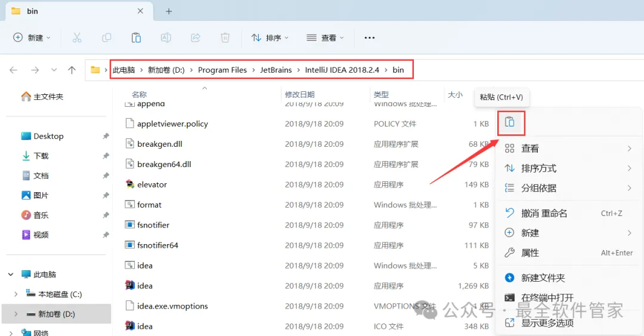Open the 新建 dropdown in toolbar

click(x=32, y=38)
